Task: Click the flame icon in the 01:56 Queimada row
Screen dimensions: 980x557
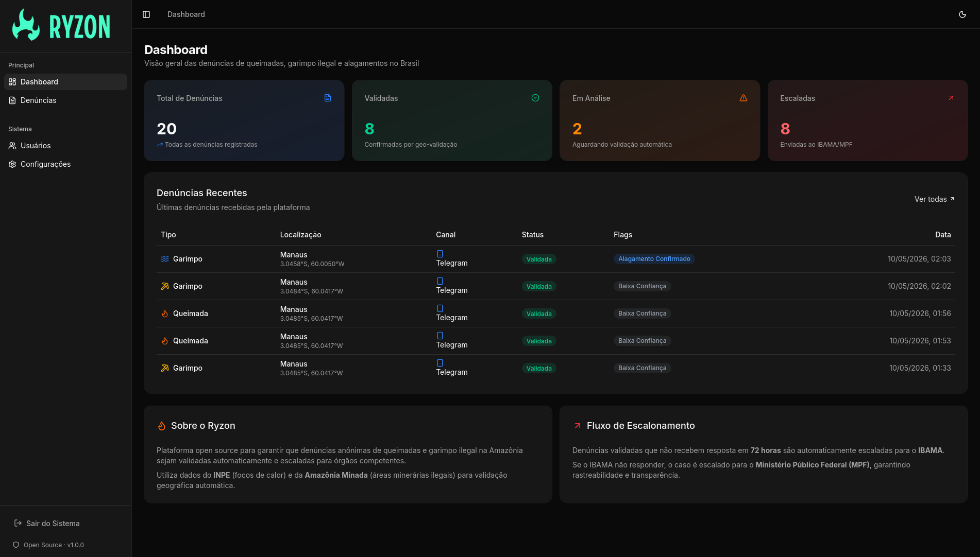Action: [165, 314]
